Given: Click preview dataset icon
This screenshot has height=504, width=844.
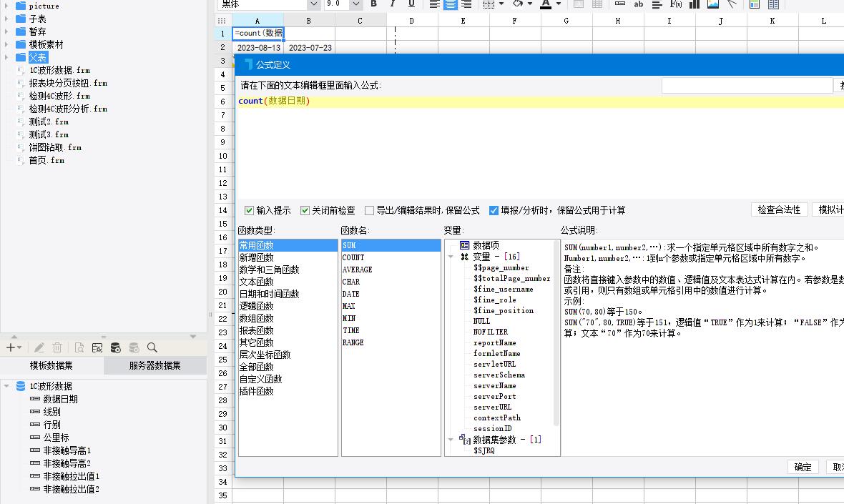Looking at the screenshot, I should click(79, 347).
